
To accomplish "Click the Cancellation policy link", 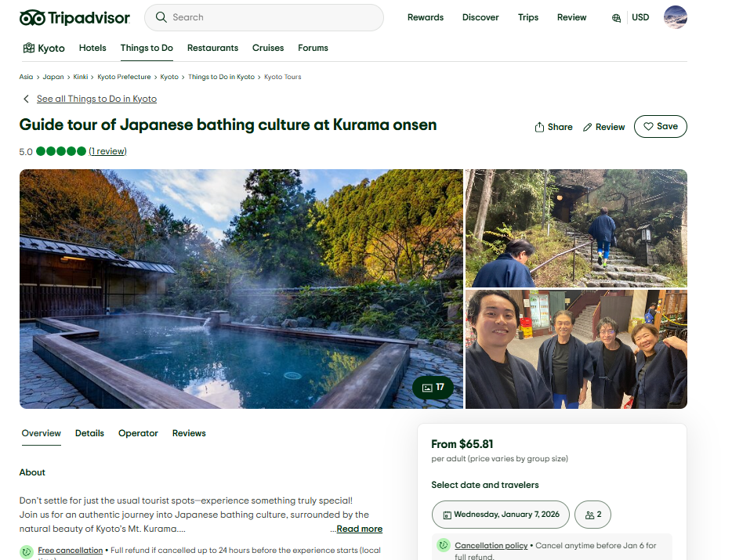I will pos(491,545).
